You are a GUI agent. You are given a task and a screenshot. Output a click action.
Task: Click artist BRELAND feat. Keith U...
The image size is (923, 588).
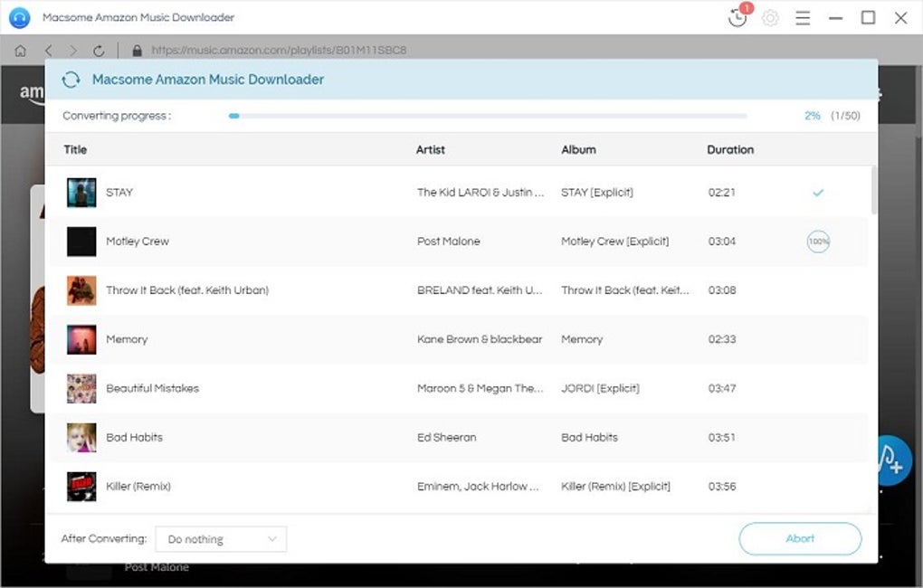480,290
